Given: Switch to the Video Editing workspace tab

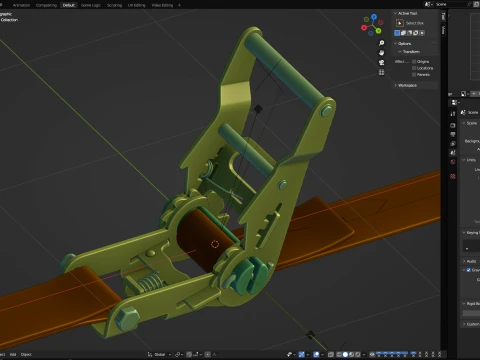Looking at the screenshot, I should 162,5.
